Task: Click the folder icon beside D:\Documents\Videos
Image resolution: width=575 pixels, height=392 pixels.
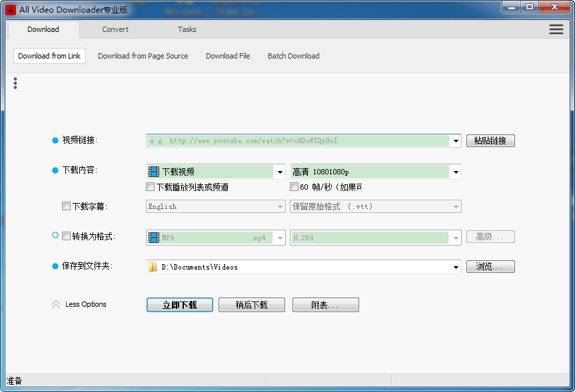Action: 153,267
